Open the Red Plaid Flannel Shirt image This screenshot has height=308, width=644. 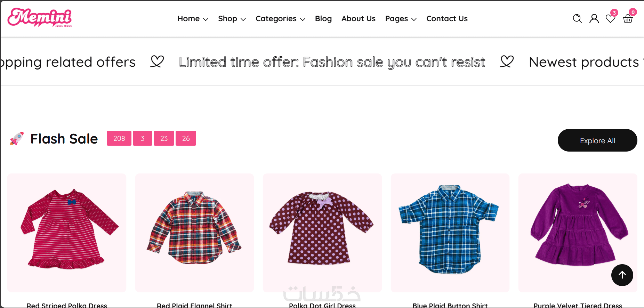(194, 233)
